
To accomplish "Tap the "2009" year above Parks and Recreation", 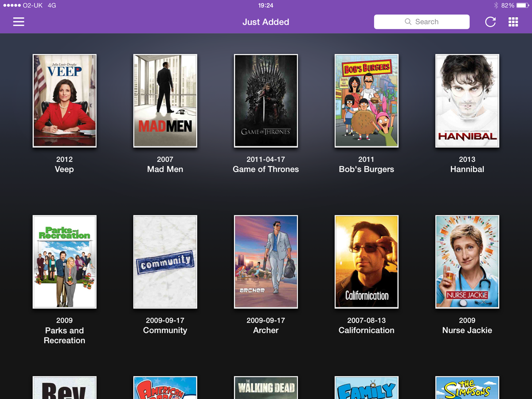I will point(64,320).
